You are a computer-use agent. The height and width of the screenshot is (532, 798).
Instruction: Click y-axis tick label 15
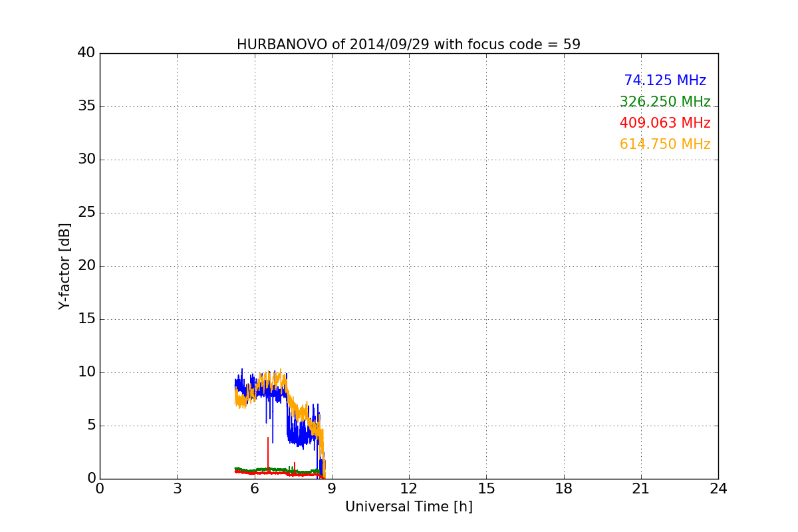click(86, 319)
